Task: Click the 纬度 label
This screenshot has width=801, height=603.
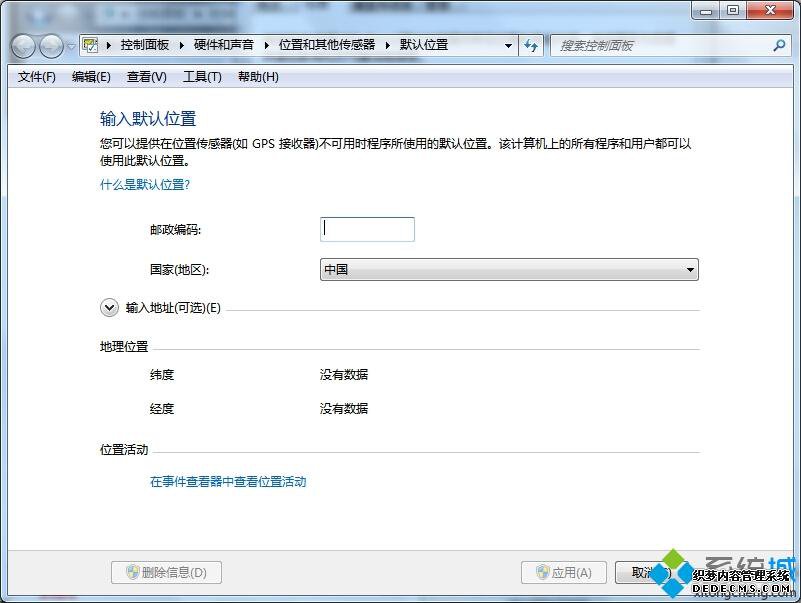Action: coord(162,375)
